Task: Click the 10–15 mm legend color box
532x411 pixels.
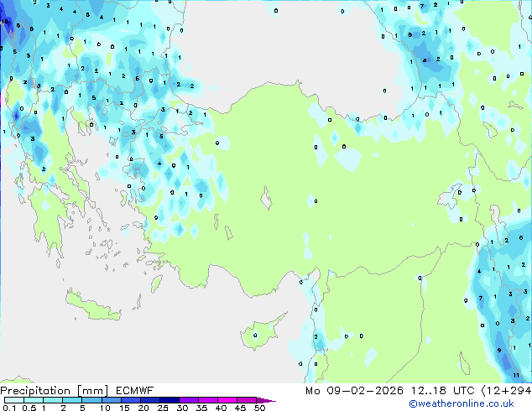Action: (x=111, y=400)
